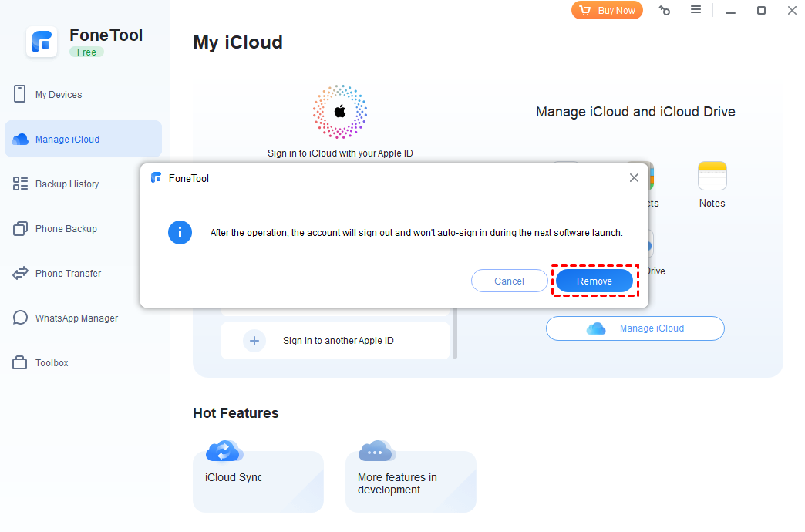Screen dimensions: 805x532
Task: Open Manage iCloud from the account card
Action: point(635,328)
